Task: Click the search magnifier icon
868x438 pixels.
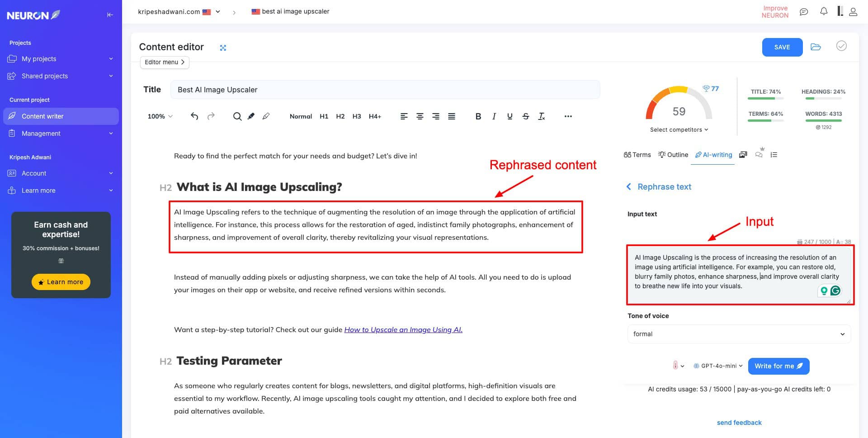Action: click(237, 116)
